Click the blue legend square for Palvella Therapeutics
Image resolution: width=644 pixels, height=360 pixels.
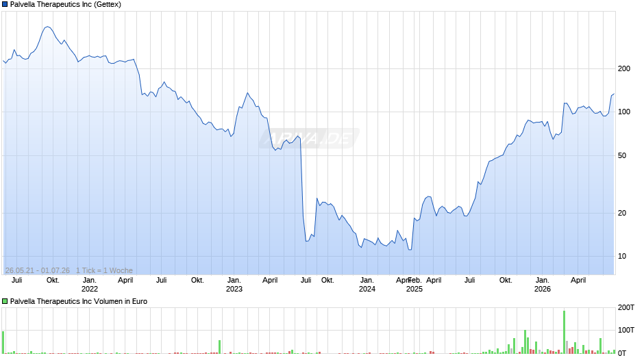click(5, 5)
